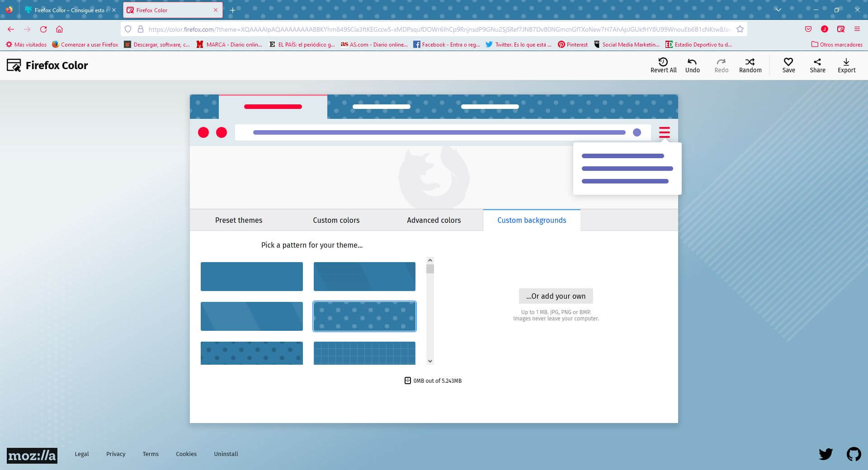Viewport: 868px width, 470px height.
Task: Click pattern list scroll down arrow
Action: (430, 361)
